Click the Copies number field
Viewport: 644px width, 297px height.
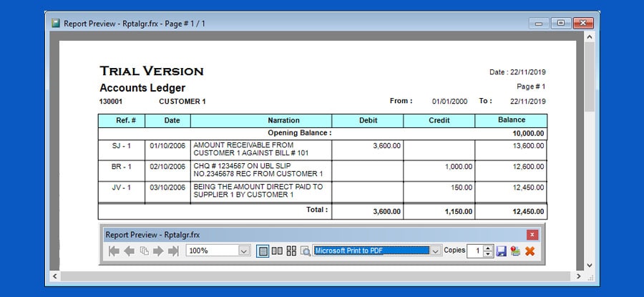tap(474, 250)
